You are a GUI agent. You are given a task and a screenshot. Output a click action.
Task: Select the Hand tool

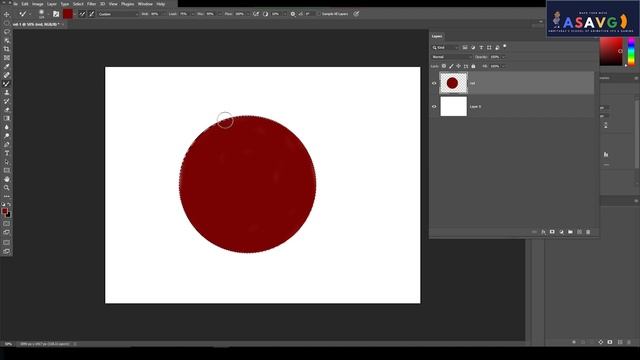point(7,179)
